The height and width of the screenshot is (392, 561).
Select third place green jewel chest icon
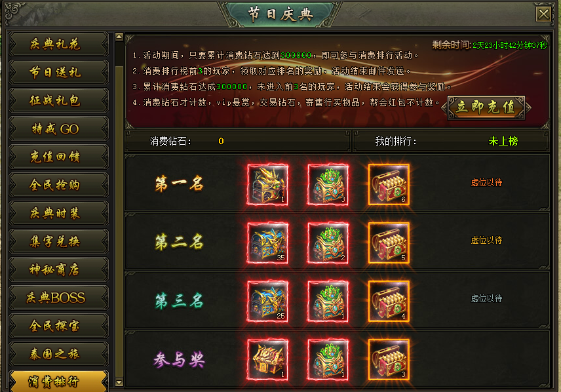pyautogui.click(x=328, y=302)
